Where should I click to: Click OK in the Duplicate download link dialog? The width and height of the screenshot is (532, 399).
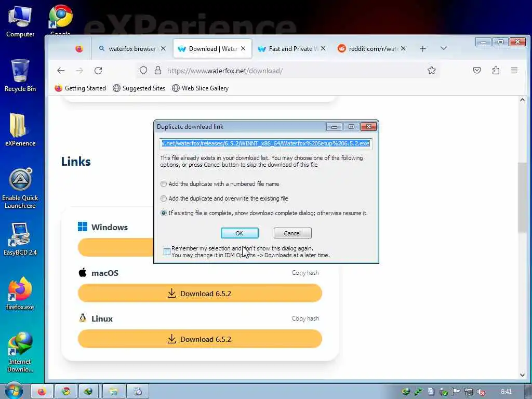240,233
